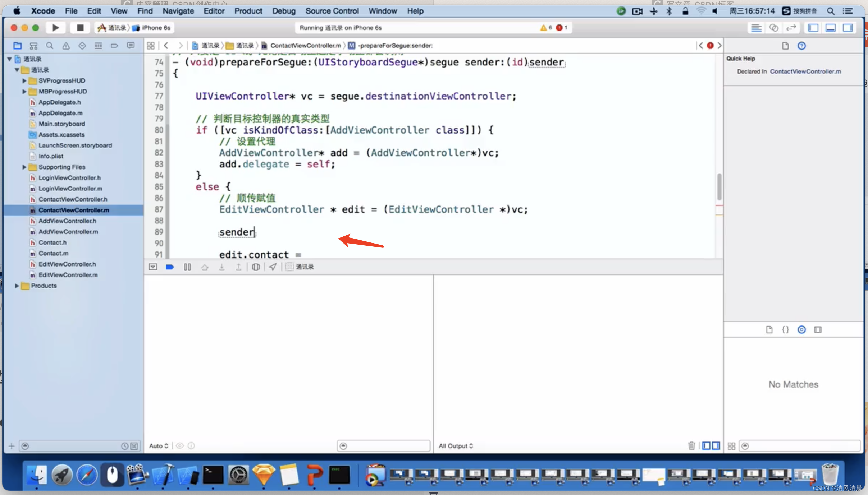Expand the Products folder
The height and width of the screenshot is (495, 868).
[17, 286]
